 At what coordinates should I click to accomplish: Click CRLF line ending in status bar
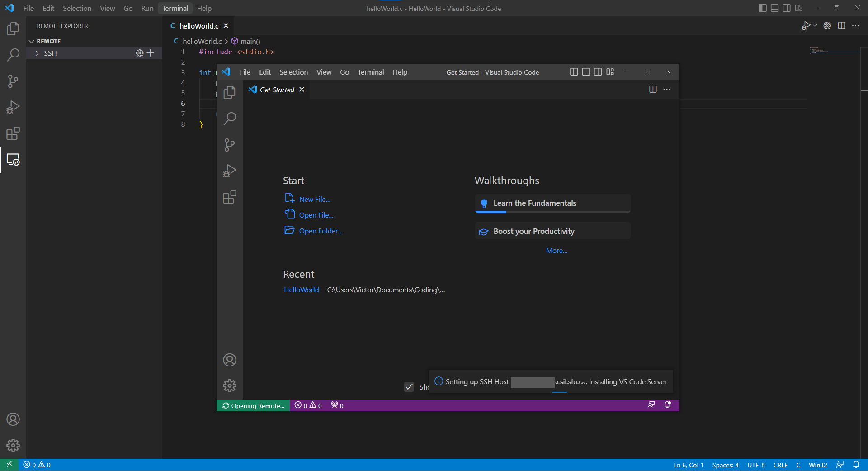pos(780,465)
